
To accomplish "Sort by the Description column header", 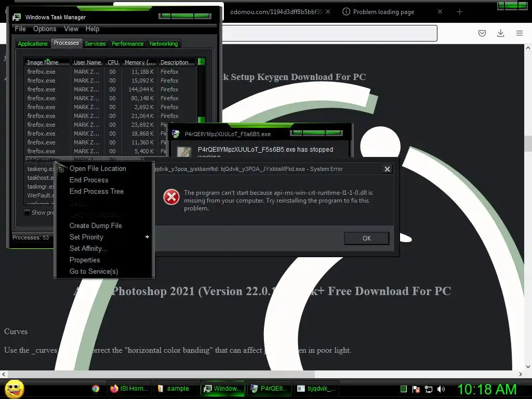I will coord(177,62).
